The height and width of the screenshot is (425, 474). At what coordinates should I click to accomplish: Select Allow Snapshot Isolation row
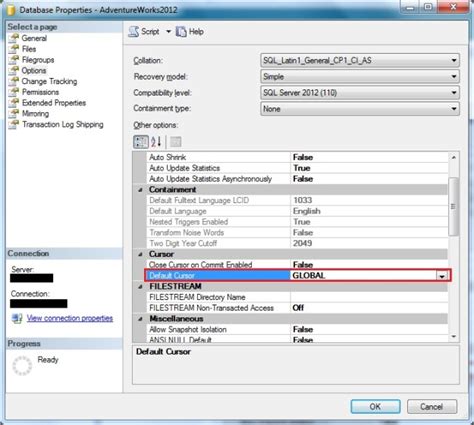[x=297, y=330]
